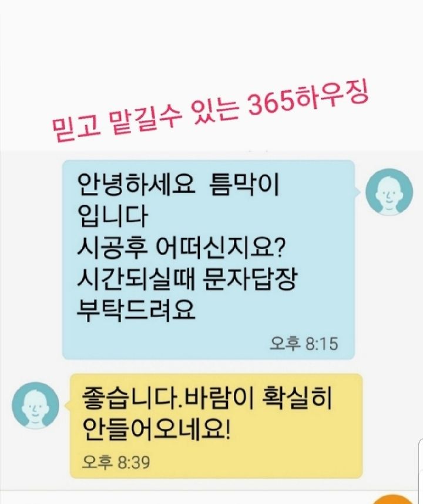423x504 pixels.
Task: Tap the orange send button at the bottom
Action: pos(390,499)
